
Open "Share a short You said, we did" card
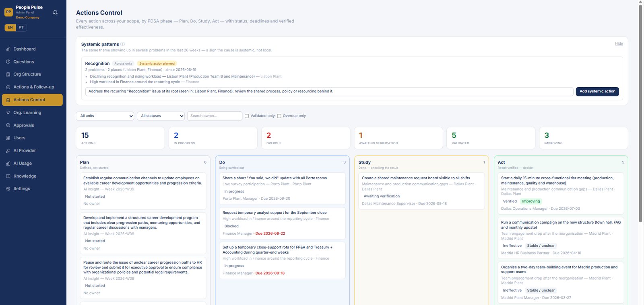point(282,188)
